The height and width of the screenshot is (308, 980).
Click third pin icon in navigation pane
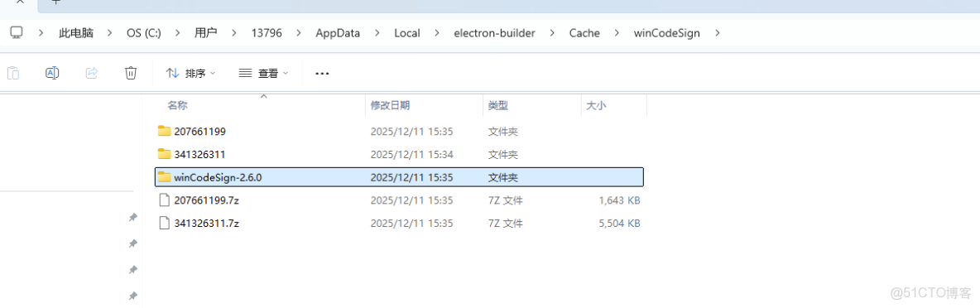(x=132, y=270)
